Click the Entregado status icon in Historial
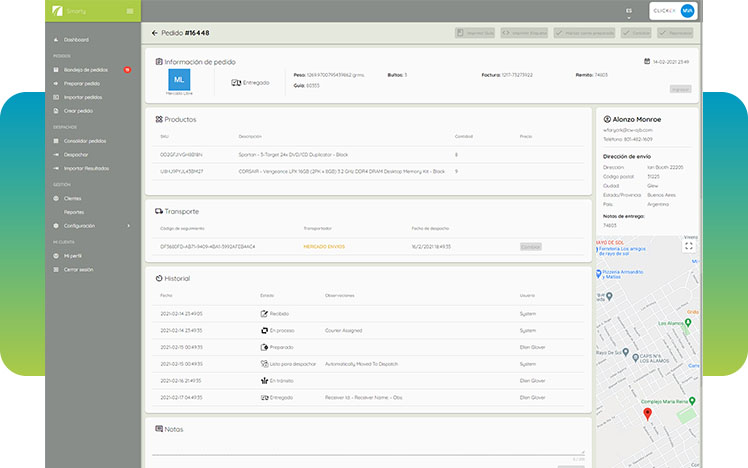Viewport: 748px width, 468px height. pos(264,397)
